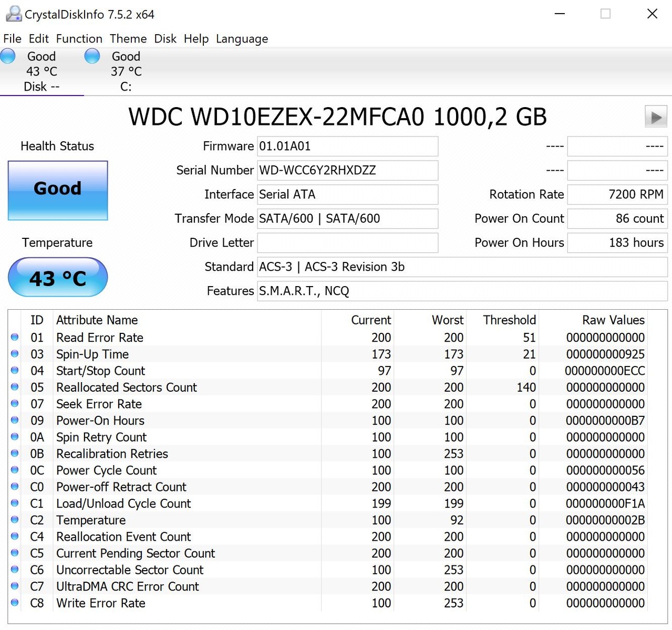The height and width of the screenshot is (630, 672).
Task: Click status dot of Power-On Hours row
Action: (15, 420)
